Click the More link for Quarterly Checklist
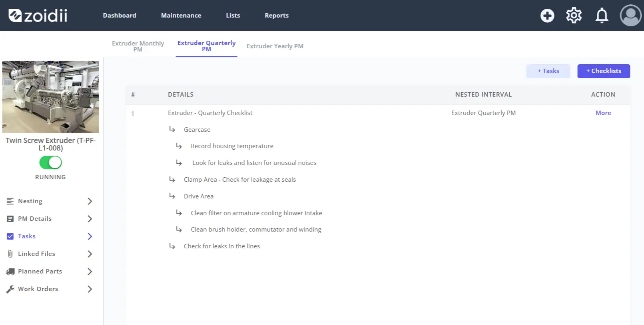Screen dimensions: 644x325 point(603,113)
